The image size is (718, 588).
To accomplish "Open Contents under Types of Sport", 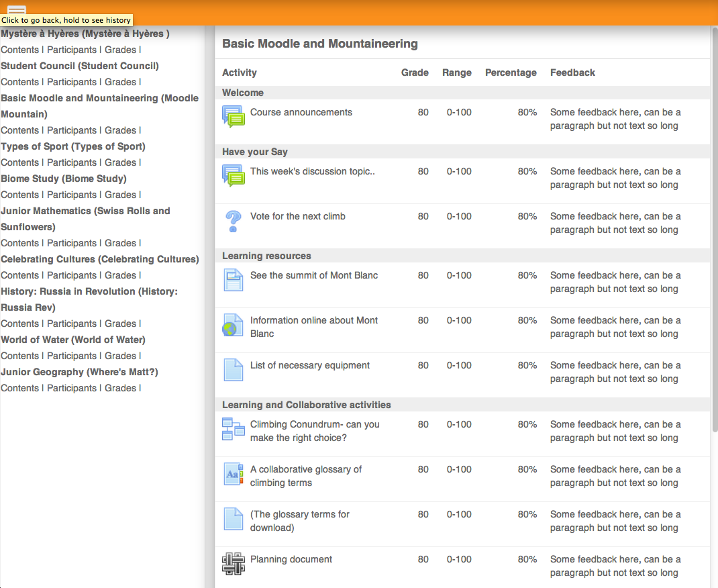I will (x=19, y=162).
